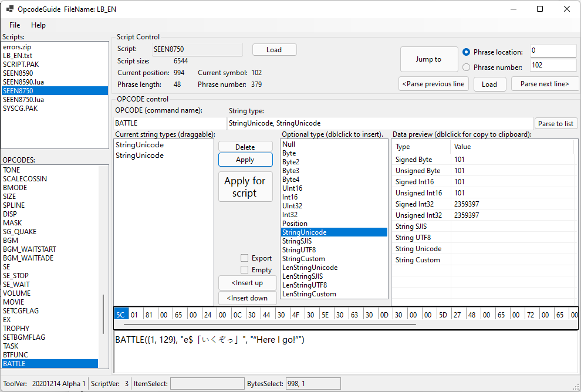Click the BATTLE script text output area

coord(346,352)
